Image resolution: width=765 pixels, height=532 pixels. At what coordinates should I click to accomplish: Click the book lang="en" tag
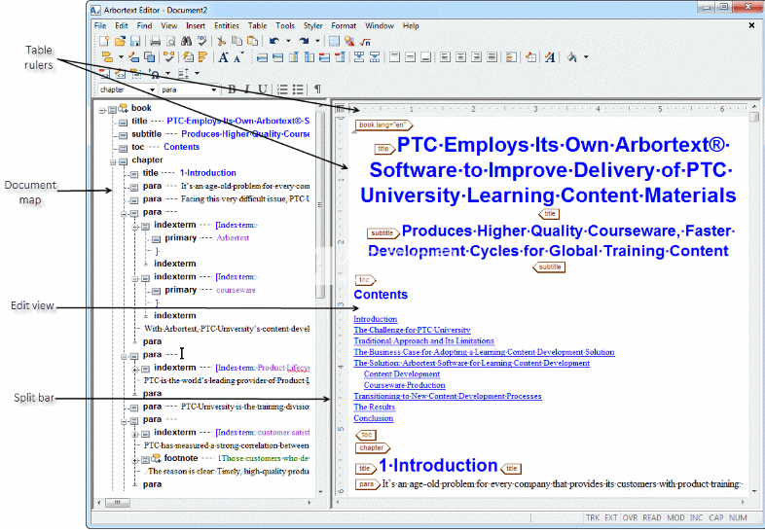tap(383, 124)
